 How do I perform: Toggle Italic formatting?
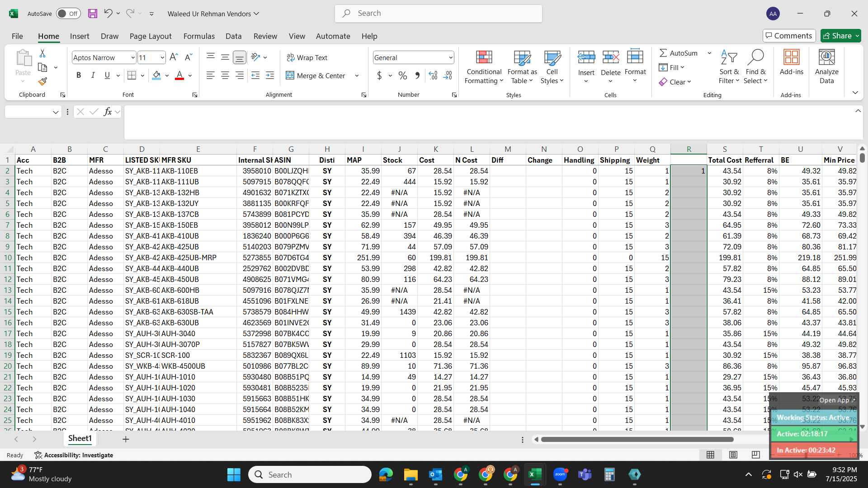[93, 75]
